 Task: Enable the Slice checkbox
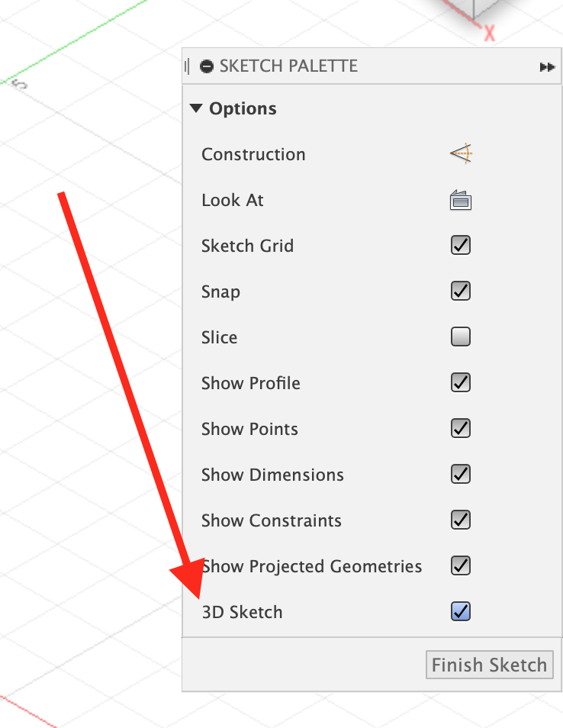(x=461, y=337)
